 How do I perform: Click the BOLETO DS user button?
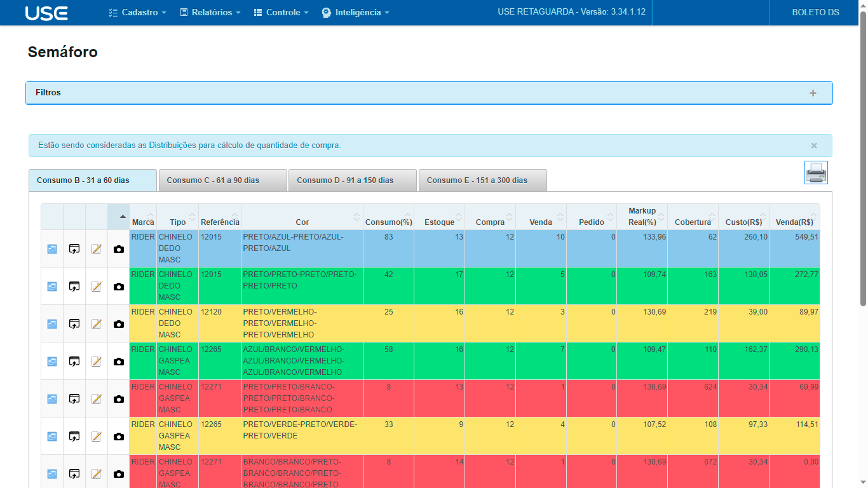click(x=815, y=13)
